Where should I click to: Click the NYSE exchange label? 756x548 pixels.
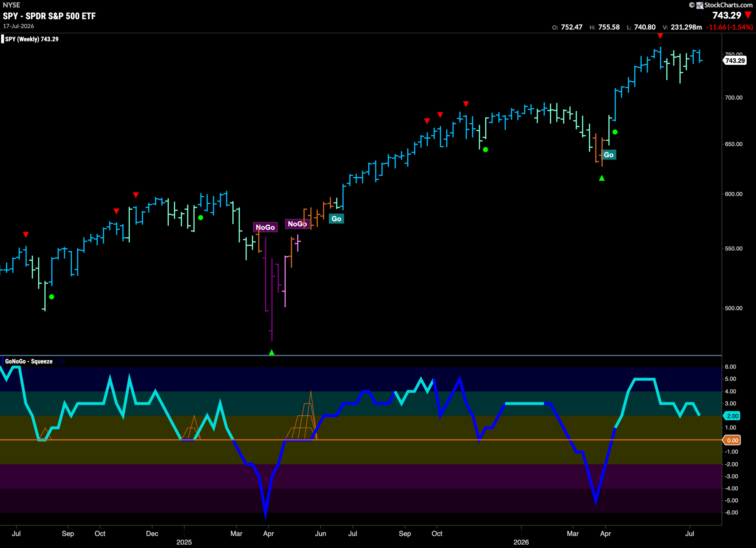pos(11,5)
